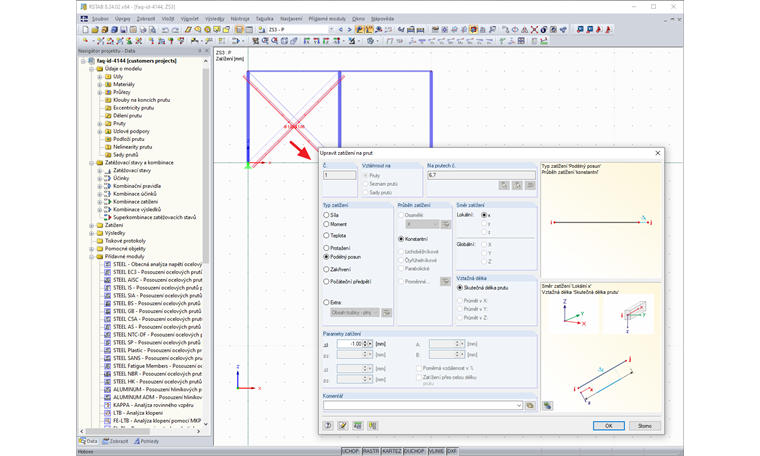Image resolution: width=760 pixels, height=456 pixels.
Task: Toggle KARTEZ in the status bar
Action: (x=392, y=451)
